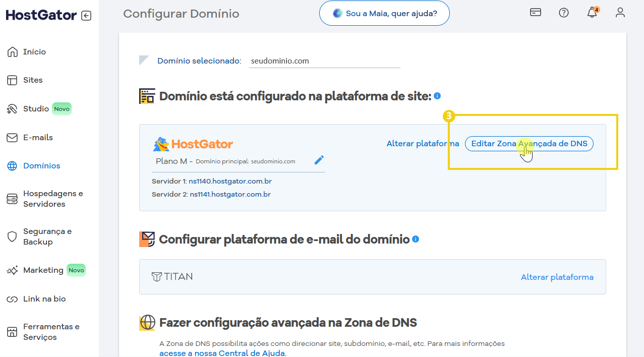
Task: Click the Início home icon
Action: point(12,52)
